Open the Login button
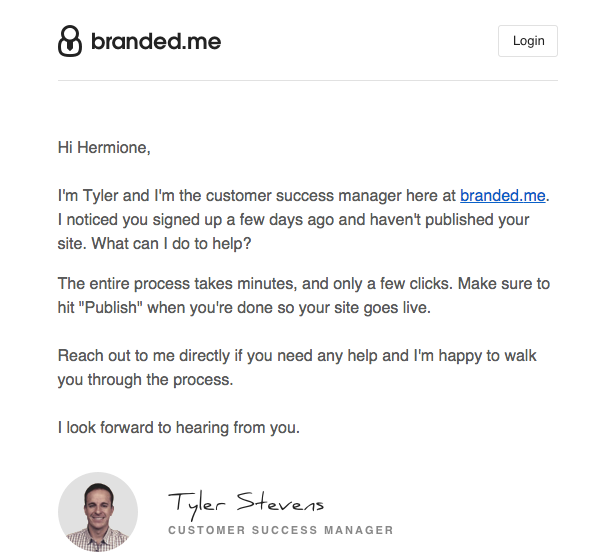Image resolution: width=596 pixels, height=558 pixels. pos(528,41)
